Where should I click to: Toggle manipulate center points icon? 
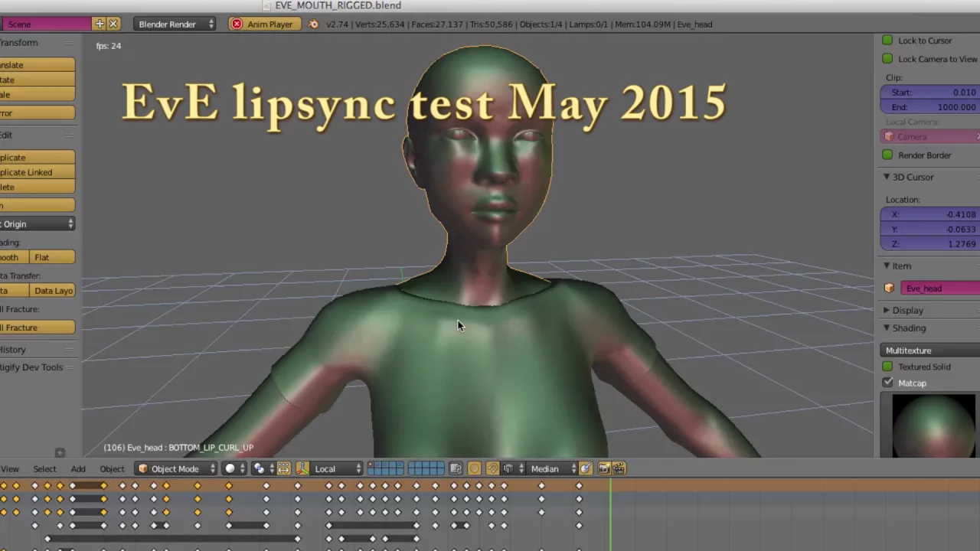[284, 468]
